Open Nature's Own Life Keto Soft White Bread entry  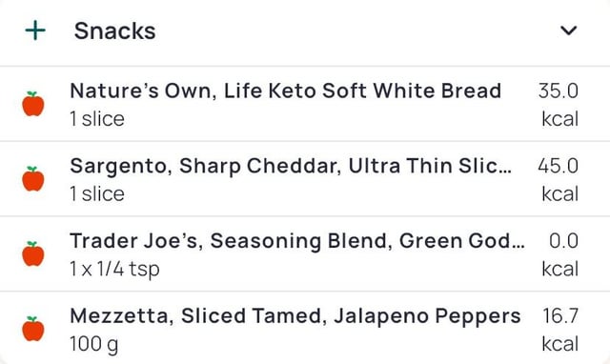pos(305,104)
